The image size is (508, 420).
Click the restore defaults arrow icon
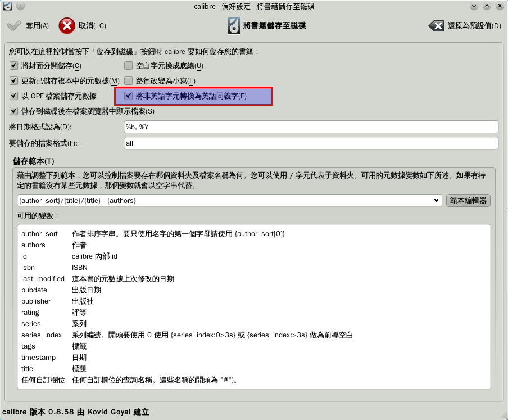click(x=436, y=26)
